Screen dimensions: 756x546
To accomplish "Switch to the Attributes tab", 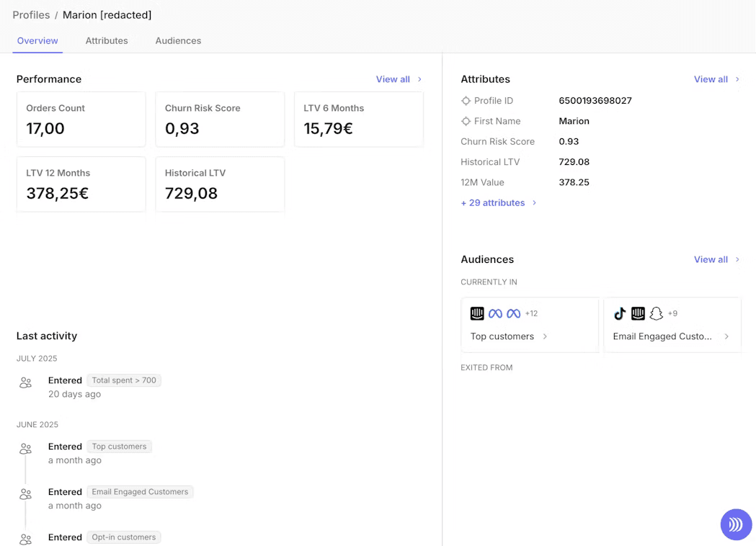I will tap(106, 41).
